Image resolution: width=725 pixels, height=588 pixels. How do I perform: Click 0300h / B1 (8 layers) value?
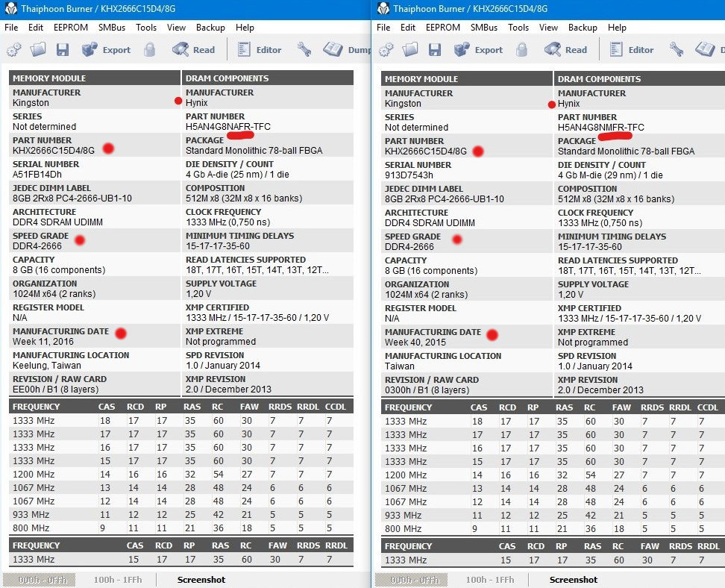427,390
